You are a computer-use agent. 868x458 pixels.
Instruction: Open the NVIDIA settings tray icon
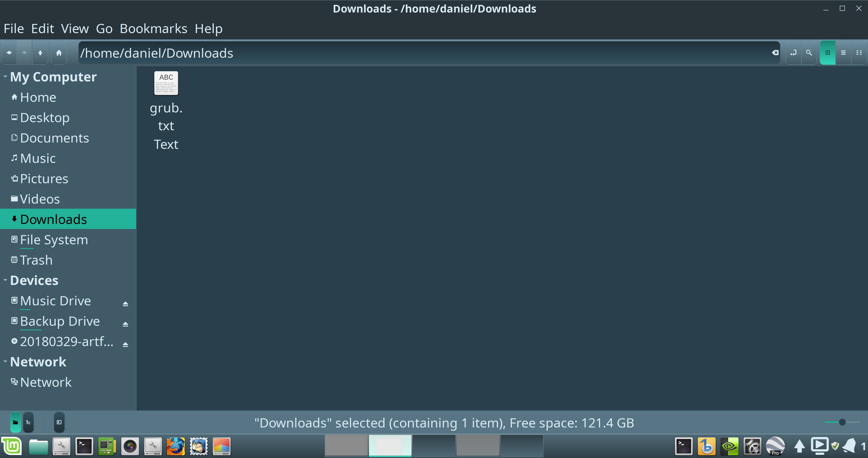pos(729,446)
